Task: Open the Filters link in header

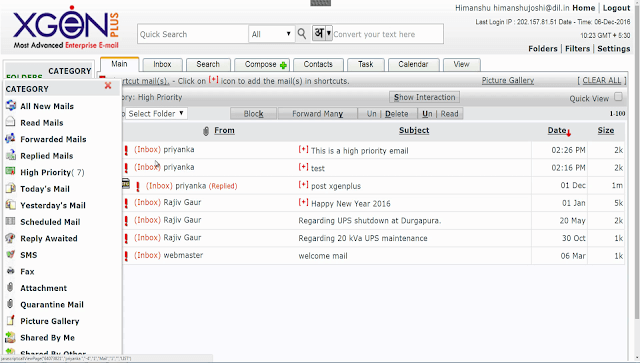Action: click(578, 49)
